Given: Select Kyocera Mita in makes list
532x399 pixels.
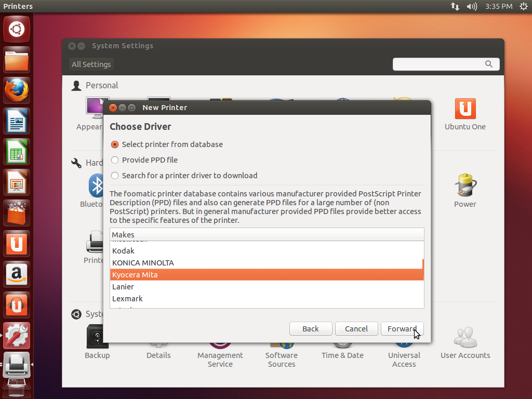Looking at the screenshot, I should (267, 275).
